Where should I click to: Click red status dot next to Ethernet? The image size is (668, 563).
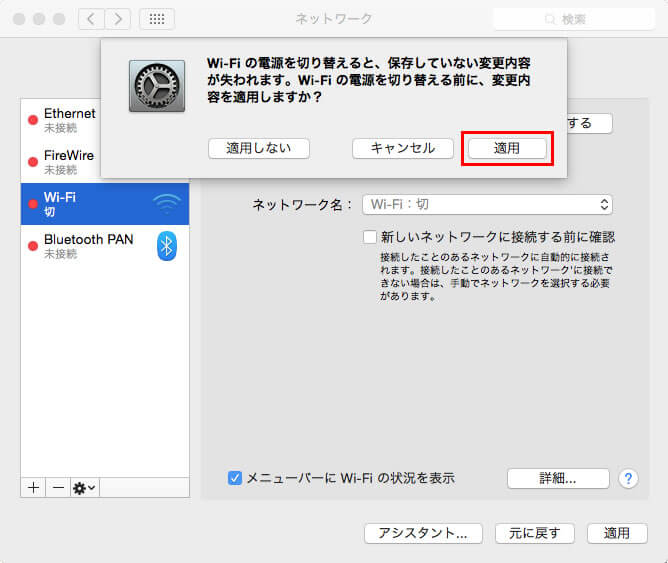pos(33,120)
